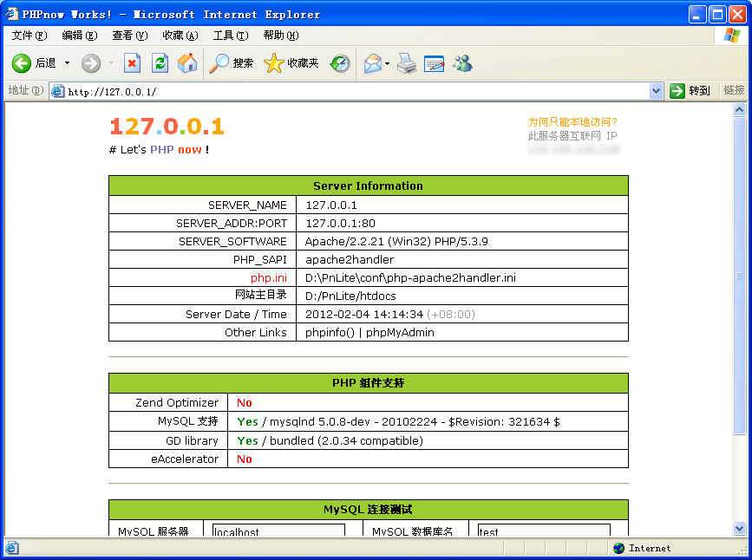The width and height of the screenshot is (752, 560).
Task: Click the green Back arrow button
Action: (22, 63)
